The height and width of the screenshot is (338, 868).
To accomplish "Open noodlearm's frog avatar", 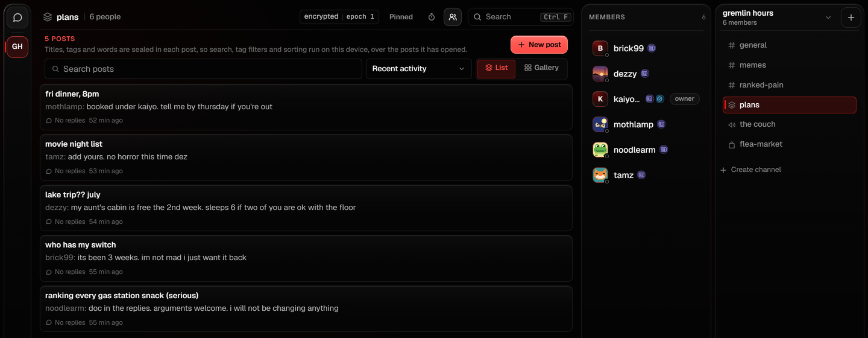I will click(600, 150).
